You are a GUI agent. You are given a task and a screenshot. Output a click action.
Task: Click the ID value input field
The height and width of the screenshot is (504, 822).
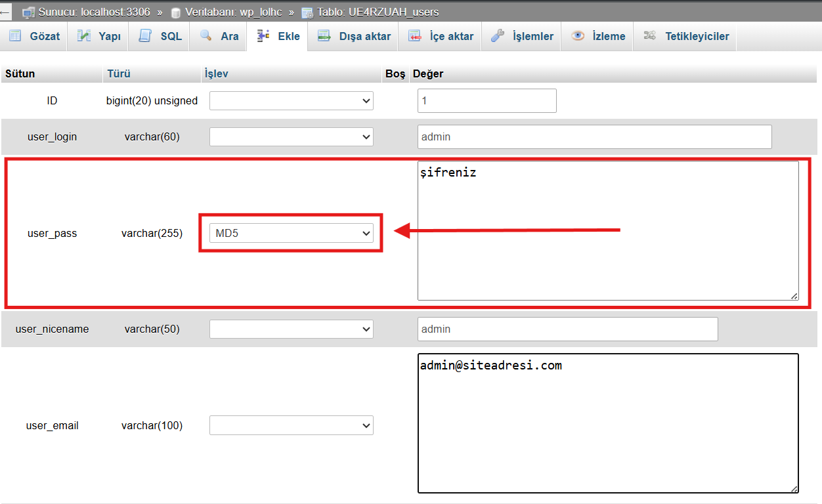[487, 101]
